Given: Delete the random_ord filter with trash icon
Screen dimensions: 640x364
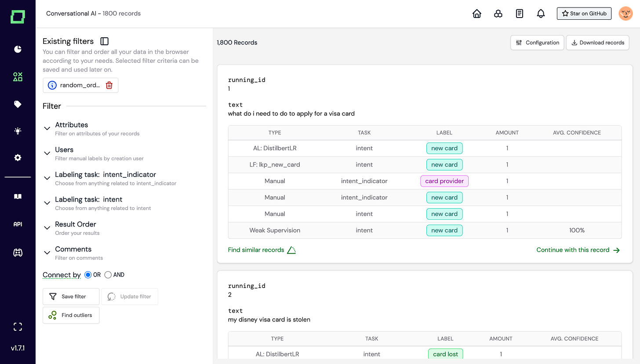Looking at the screenshot, I should [109, 85].
